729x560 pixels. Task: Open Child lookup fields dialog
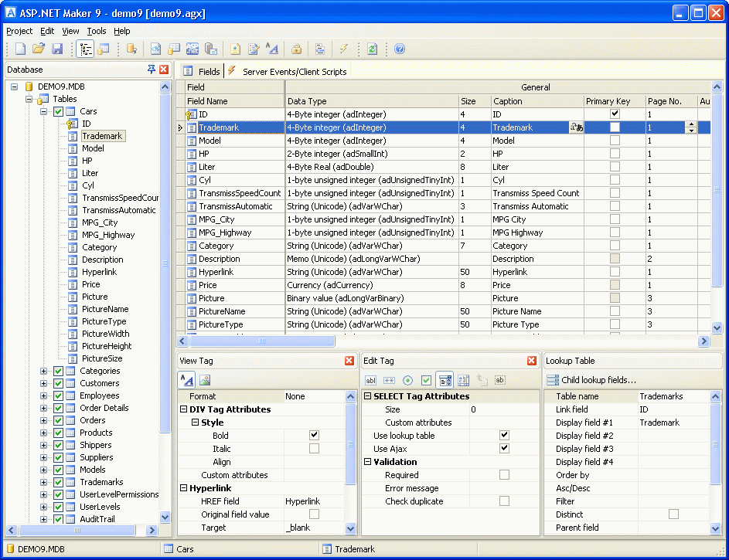(591, 380)
